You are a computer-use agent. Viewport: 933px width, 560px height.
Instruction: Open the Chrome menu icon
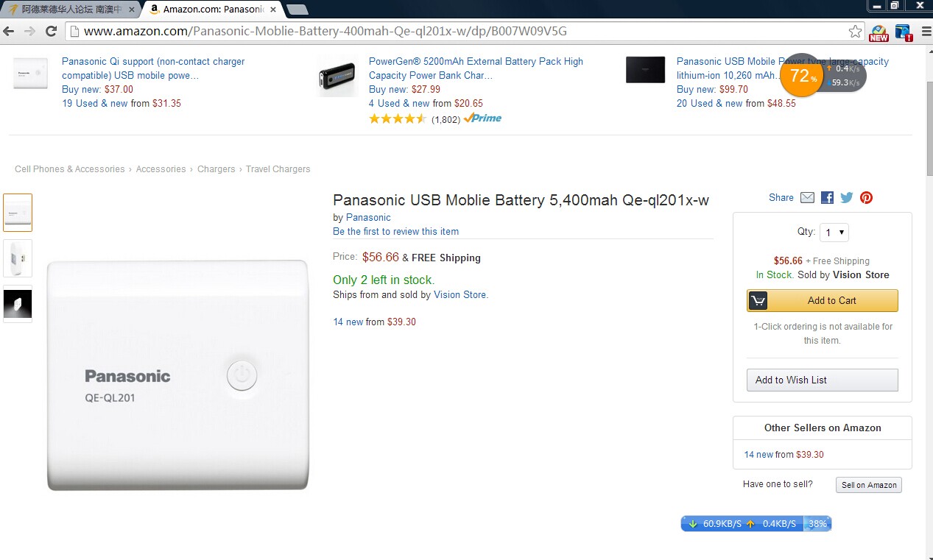[x=926, y=32]
